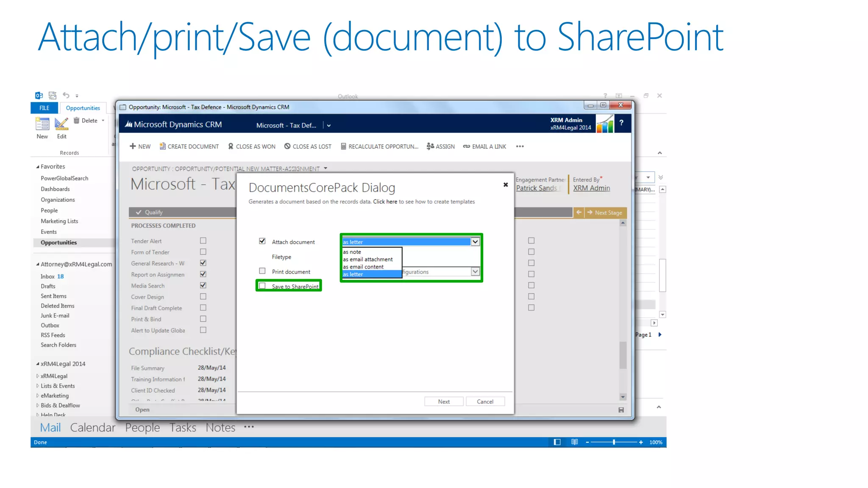Screen dimensions: 868x488
Task: Click the CRM help question mark
Action: [621, 123]
